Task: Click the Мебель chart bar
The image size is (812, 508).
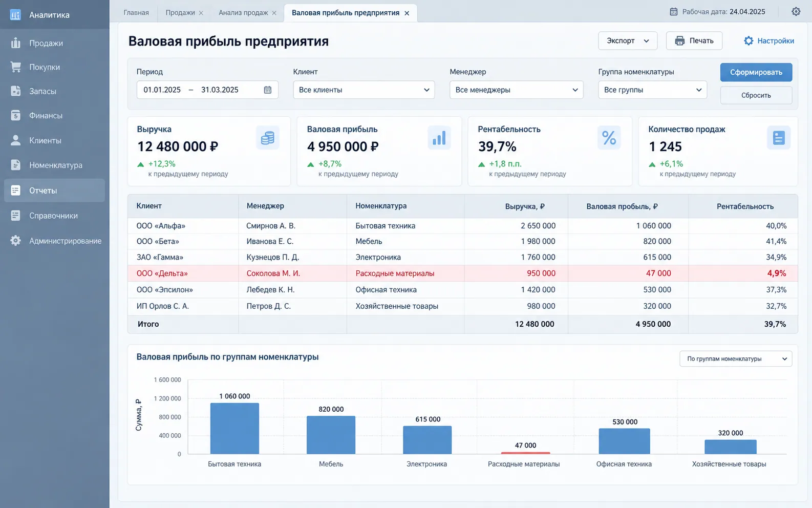Action: 331,435
